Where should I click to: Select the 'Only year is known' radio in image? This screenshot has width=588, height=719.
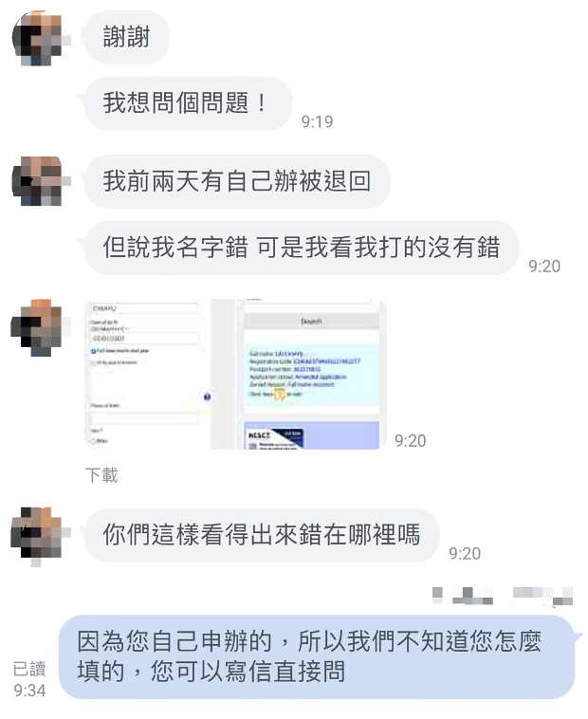94,362
